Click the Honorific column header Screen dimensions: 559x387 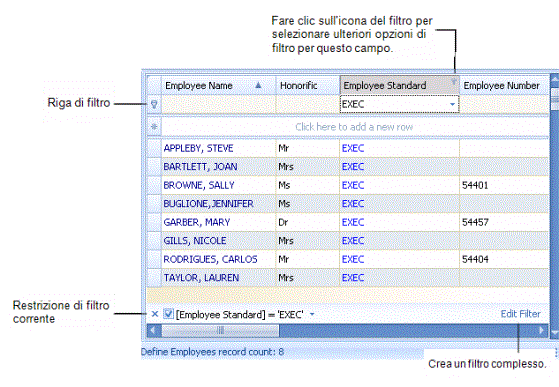pos(308,86)
